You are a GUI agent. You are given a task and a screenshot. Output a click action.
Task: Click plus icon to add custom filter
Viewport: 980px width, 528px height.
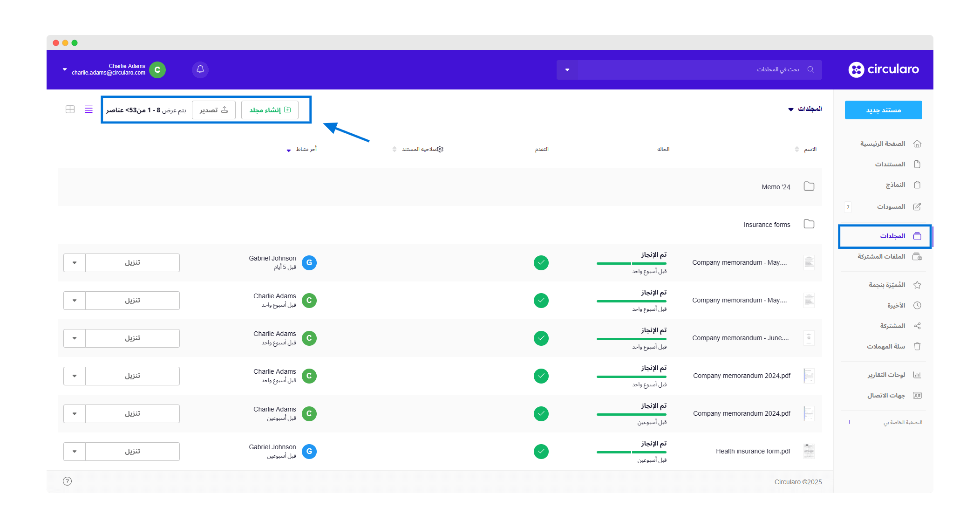coord(849,422)
